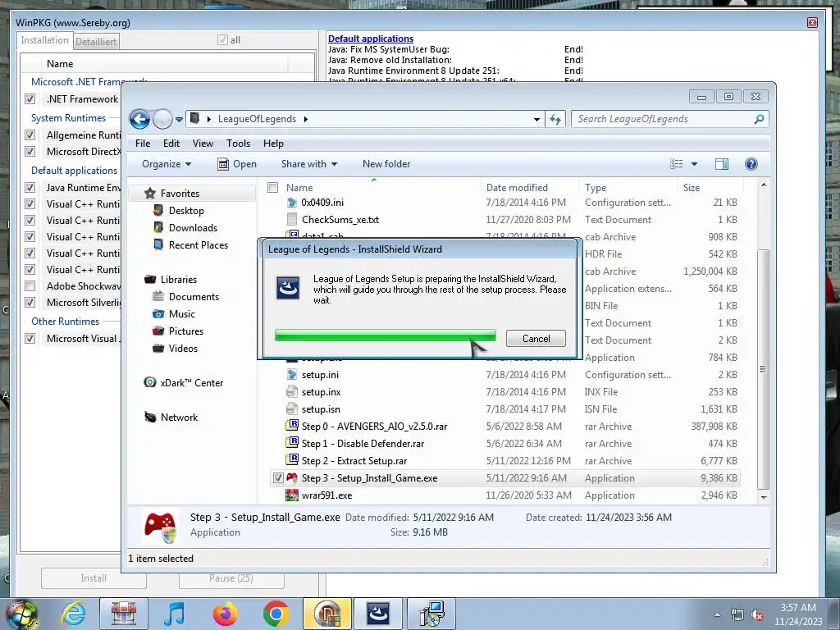Open the Documents library

[x=194, y=297]
